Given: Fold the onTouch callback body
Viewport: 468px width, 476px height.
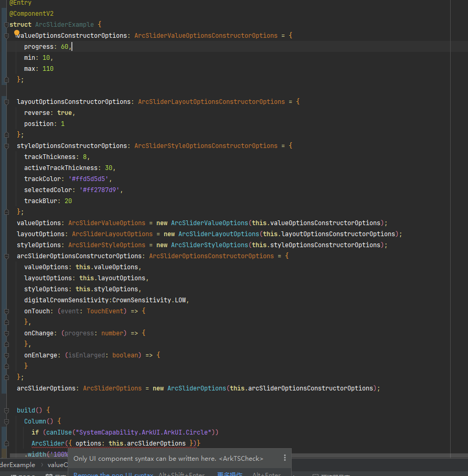Looking at the screenshot, I should [x=6, y=311].
